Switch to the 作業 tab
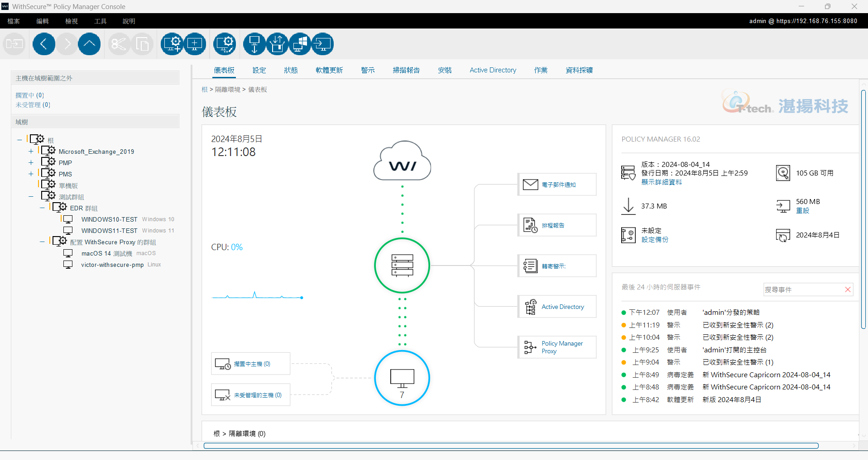 point(541,70)
